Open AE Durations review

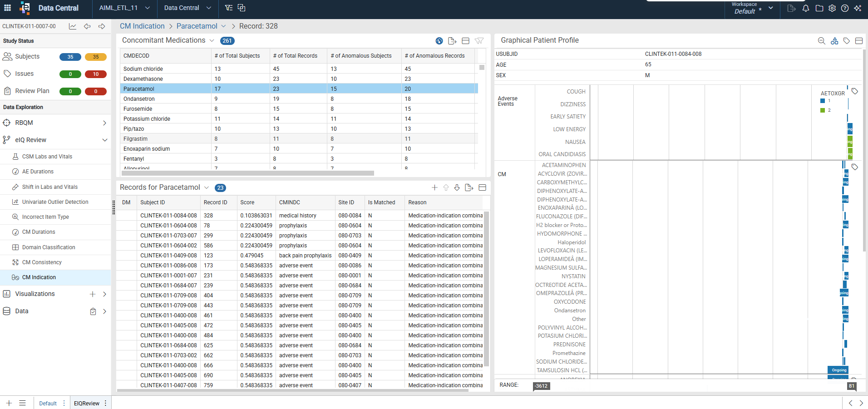point(38,172)
